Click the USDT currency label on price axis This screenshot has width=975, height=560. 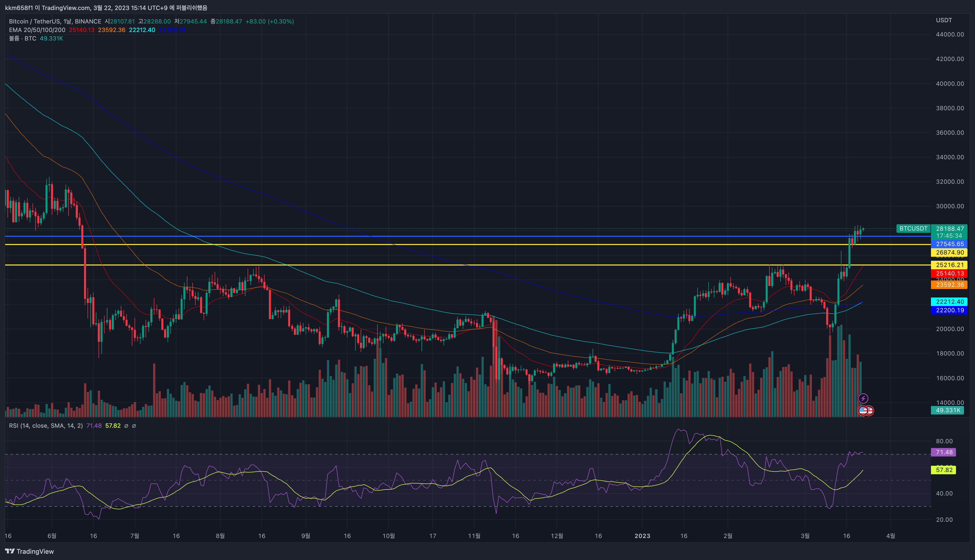coord(944,20)
